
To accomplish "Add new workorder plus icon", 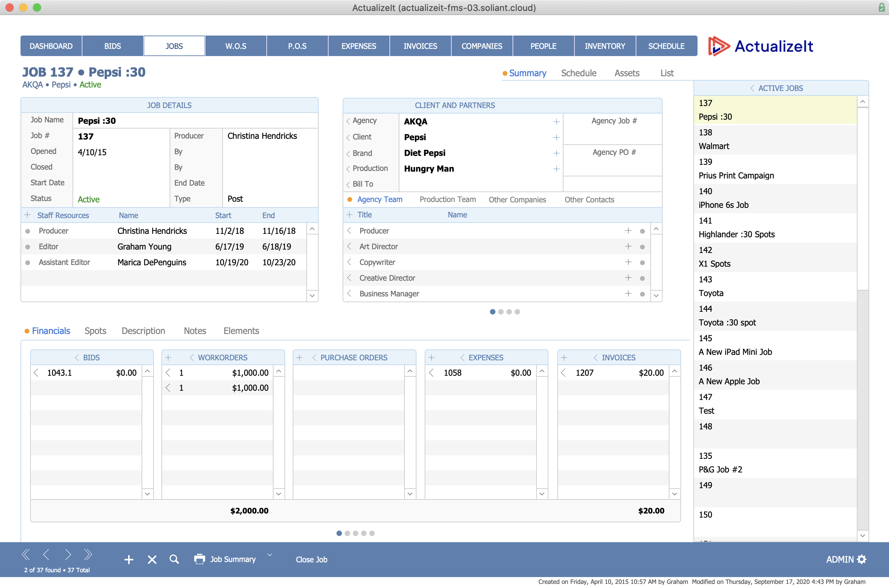I will pyautogui.click(x=168, y=357).
